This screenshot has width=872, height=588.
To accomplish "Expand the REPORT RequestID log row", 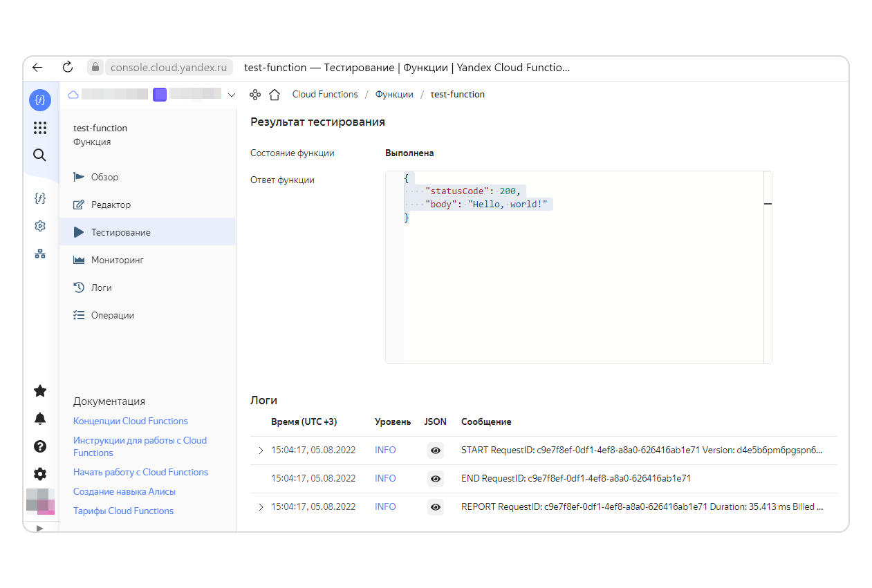I will click(x=261, y=507).
